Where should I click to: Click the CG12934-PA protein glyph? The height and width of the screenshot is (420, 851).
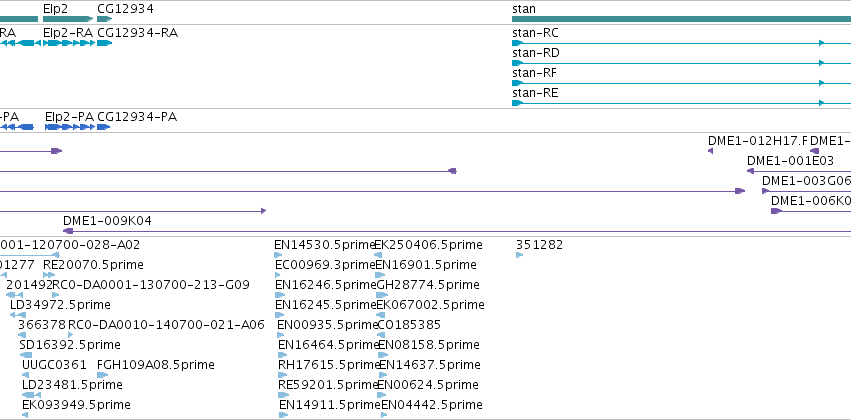(104, 127)
